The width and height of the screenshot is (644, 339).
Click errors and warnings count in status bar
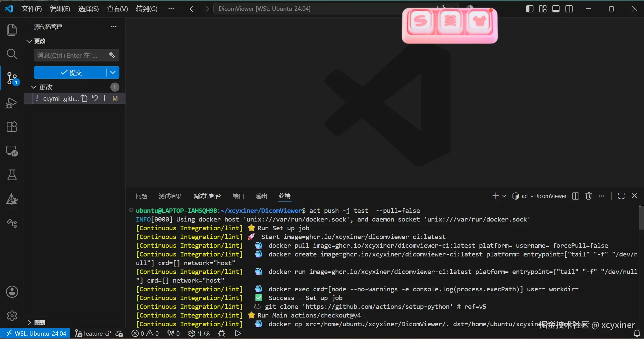pos(145,334)
